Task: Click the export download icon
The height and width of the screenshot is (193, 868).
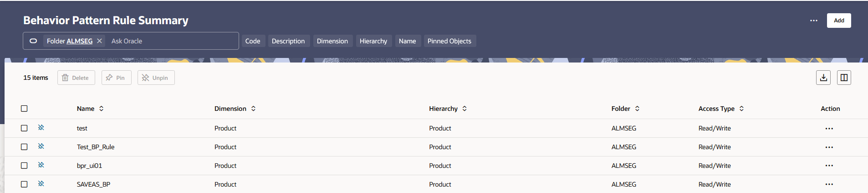Action: [823, 78]
